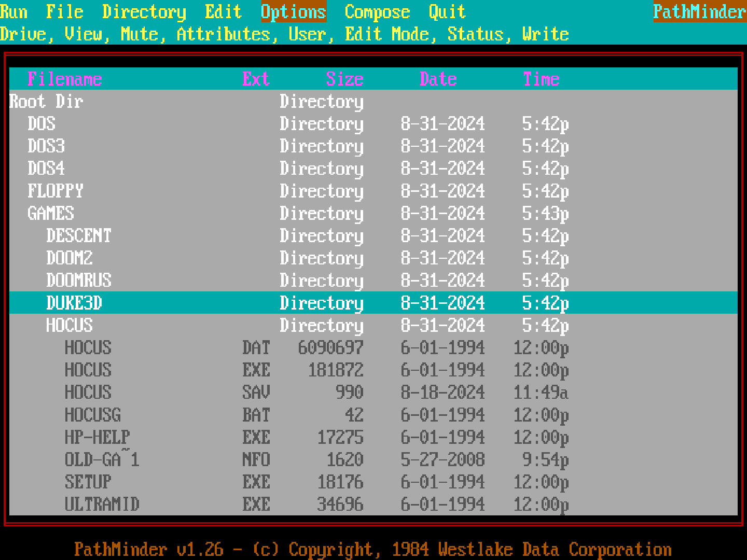Click the highlighted DUKE3D directory
The width and height of the screenshot is (747, 560).
coord(374,303)
